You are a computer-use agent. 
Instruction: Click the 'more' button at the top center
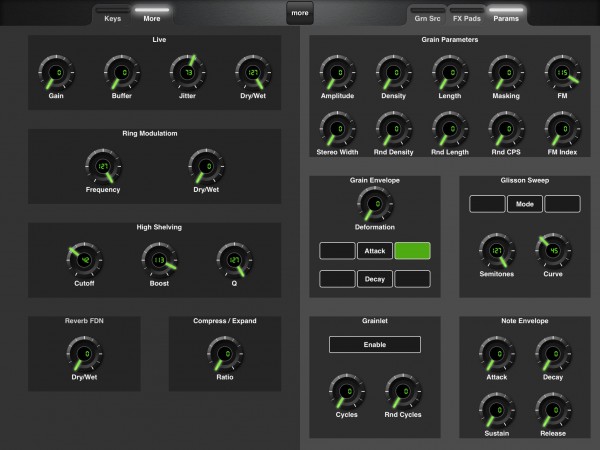pos(300,13)
